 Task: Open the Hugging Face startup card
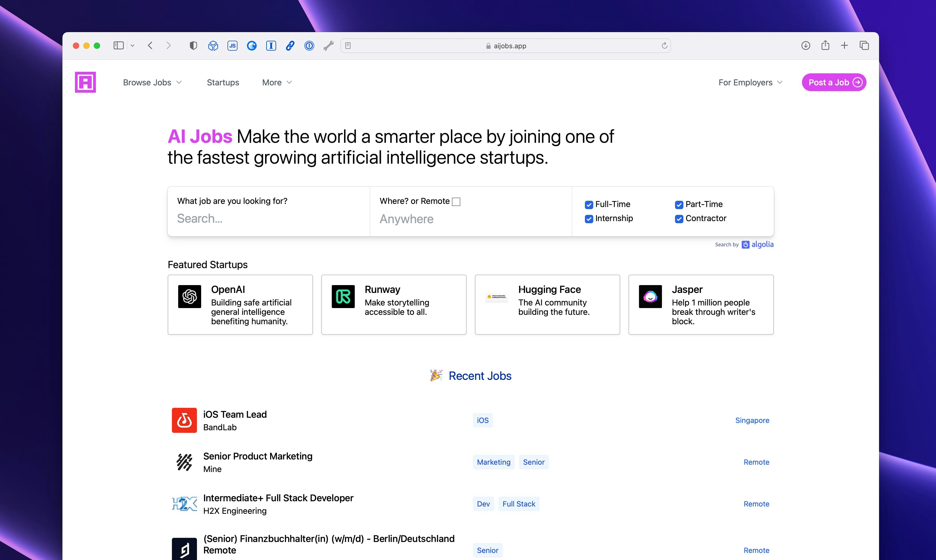548,304
